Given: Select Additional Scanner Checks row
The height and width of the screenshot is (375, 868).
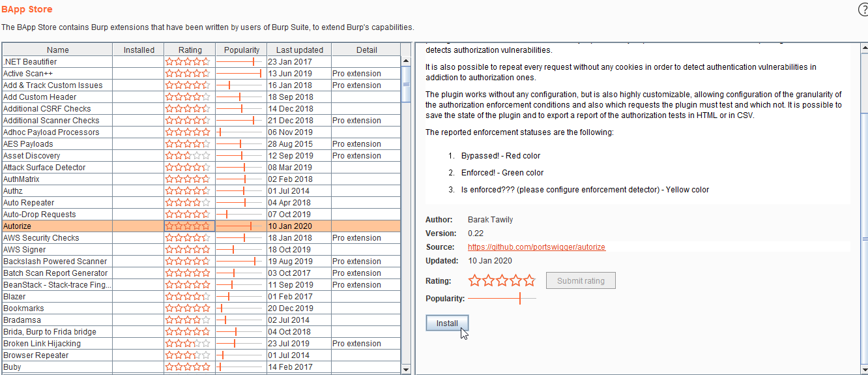Looking at the screenshot, I should 201,120.
